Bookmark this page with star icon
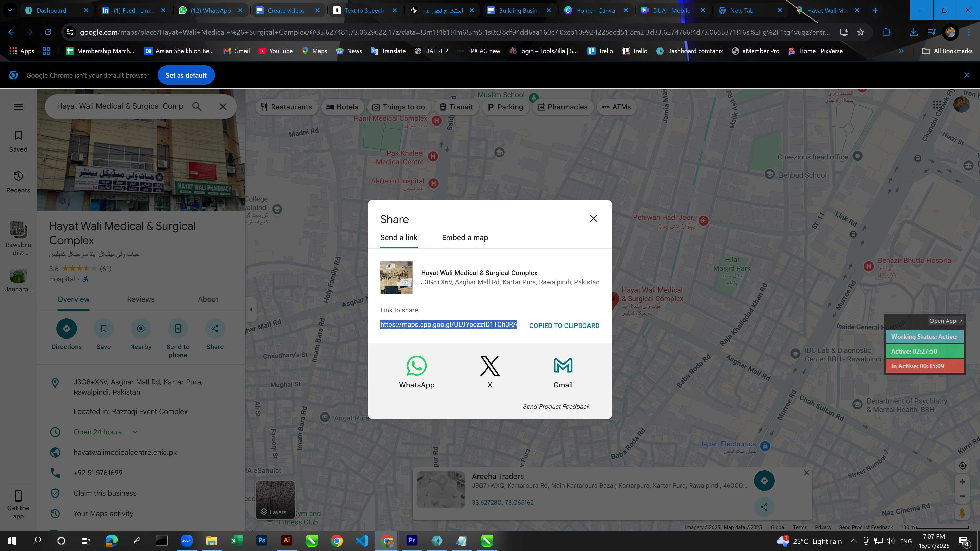 861,32
